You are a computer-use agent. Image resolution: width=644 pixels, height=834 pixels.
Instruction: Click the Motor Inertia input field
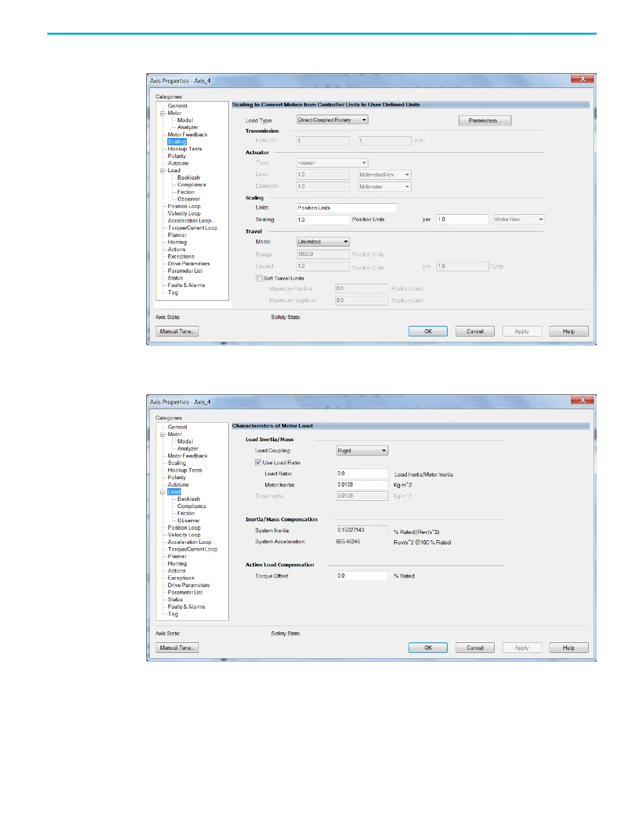pos(362,484)
